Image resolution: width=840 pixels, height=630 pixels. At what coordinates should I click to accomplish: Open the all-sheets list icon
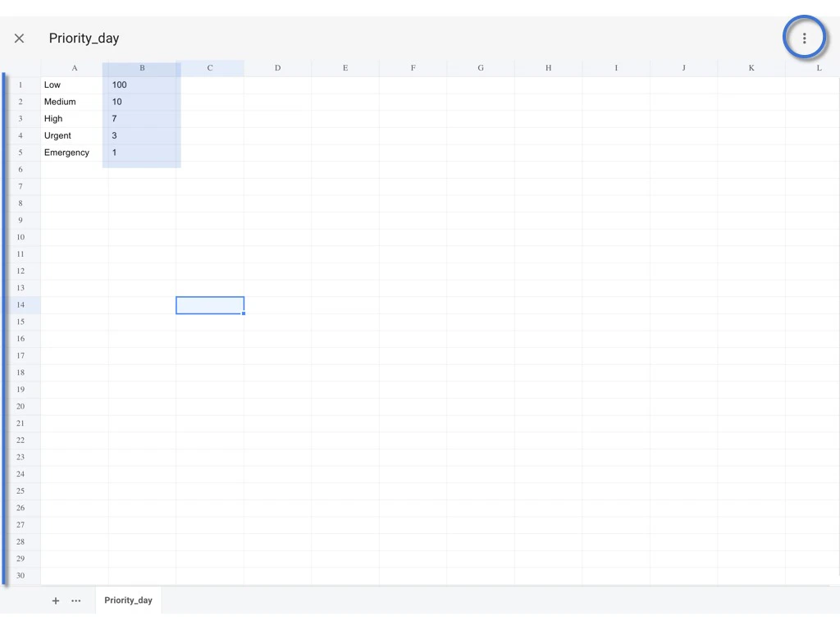coord(76,600)
